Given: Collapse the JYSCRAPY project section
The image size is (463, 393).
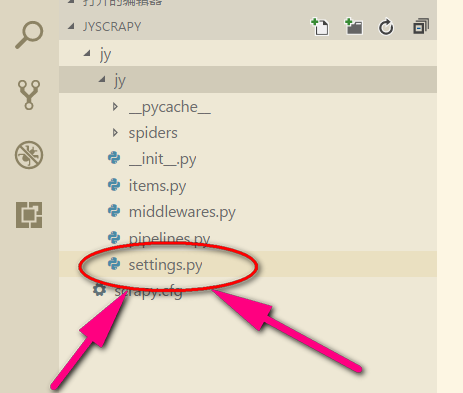Looking at the screenshot, I should tap(71, 26).
